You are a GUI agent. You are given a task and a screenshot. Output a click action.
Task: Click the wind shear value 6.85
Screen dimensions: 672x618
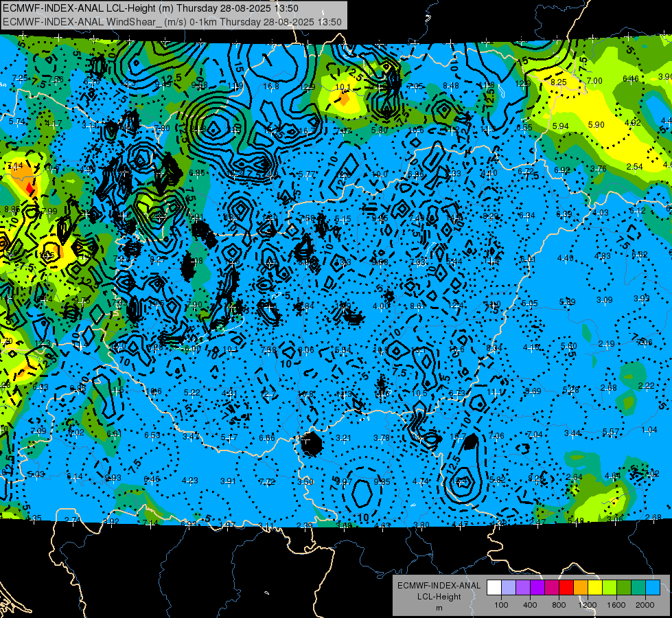click(197, 173)
